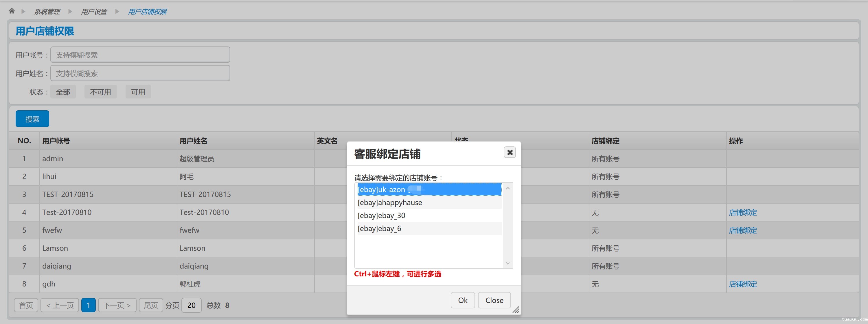Select status filter 不可用
This screenshot has width=868, height=324.
click(x=100, y=92)
